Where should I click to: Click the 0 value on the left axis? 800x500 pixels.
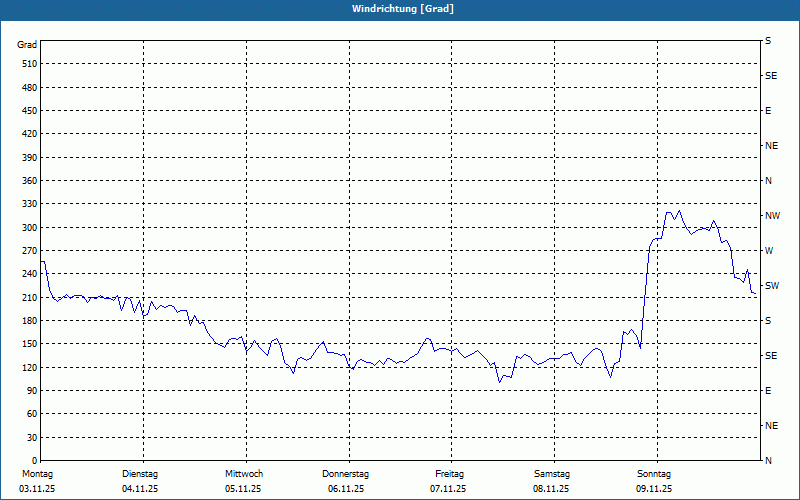click(35, 461)
